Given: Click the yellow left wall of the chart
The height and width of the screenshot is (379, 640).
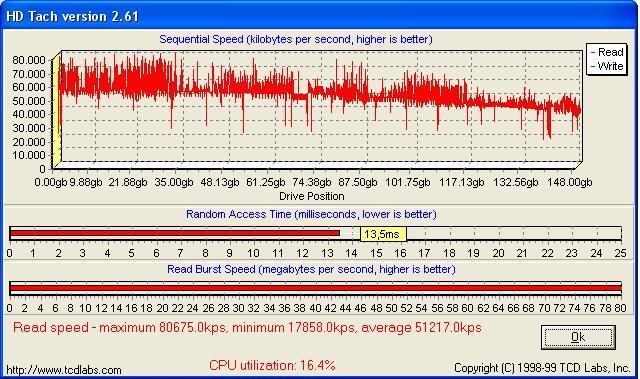Looking at the screenshot, I should coord(57,110).
